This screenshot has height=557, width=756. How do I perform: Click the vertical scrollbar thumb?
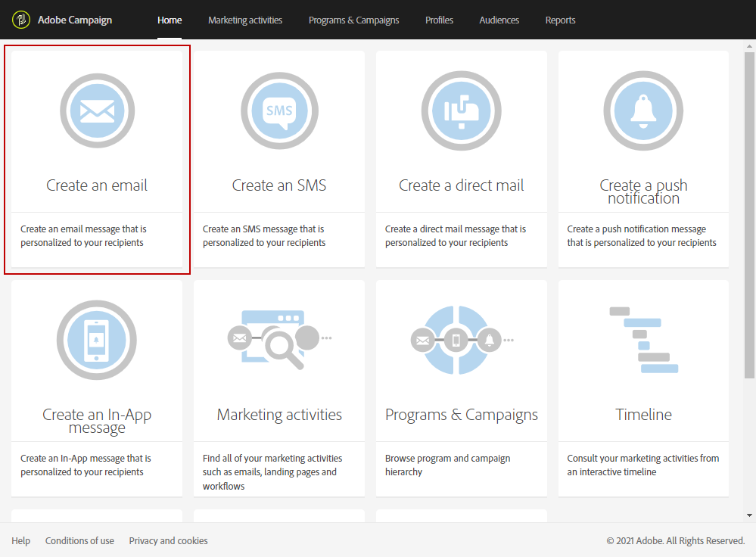coord(749,215)
